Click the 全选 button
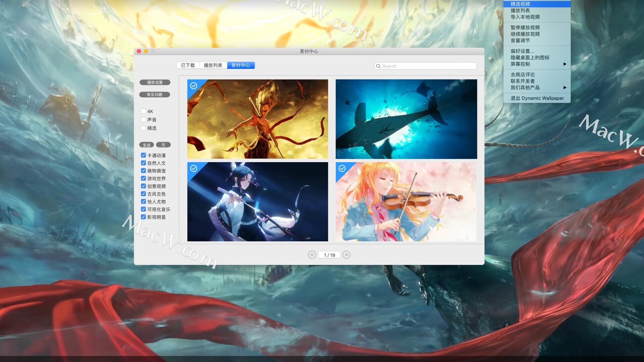 [147, 145]
